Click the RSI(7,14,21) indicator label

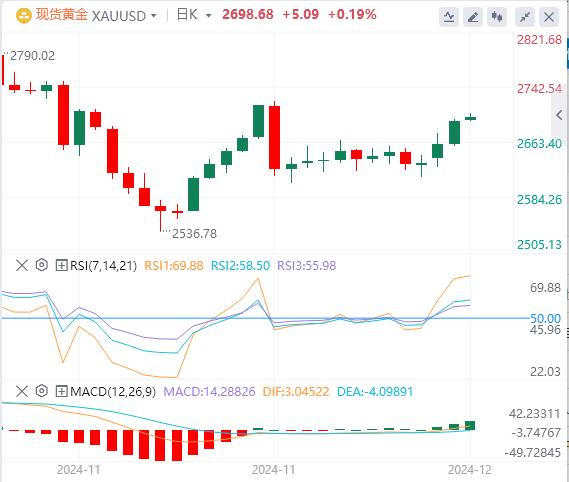pyautogui.click(x=103, y=266)
